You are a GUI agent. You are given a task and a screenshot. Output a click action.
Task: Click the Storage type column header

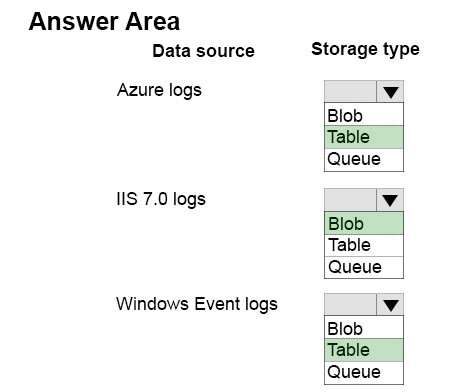(x=365, y=50)
